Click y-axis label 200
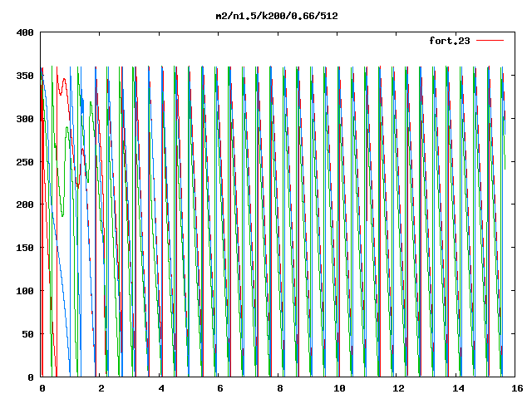 coord(25,204)
